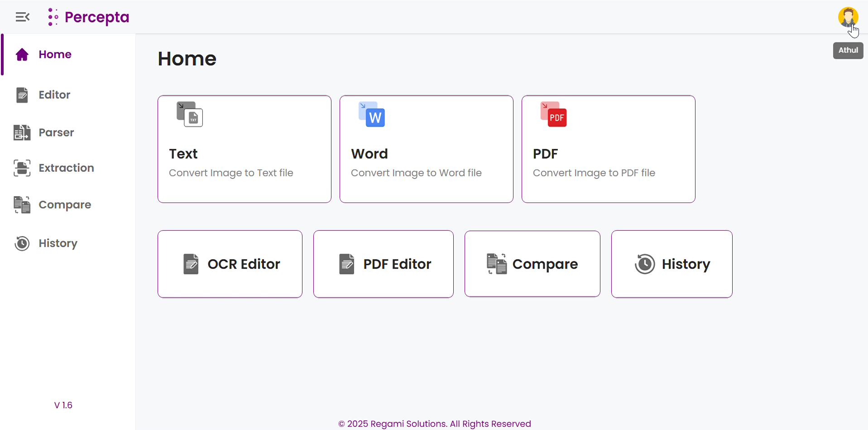Select the Home entry in the navigation menu
This screenshot has width=868, height=430.
point(55,54)
